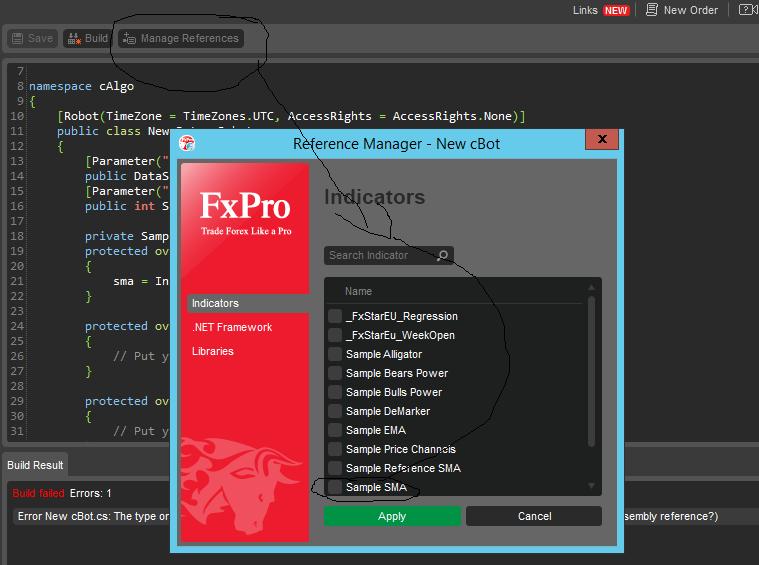Check the Sample Reference SMA box
759x565 pixels.
[335, 468]
